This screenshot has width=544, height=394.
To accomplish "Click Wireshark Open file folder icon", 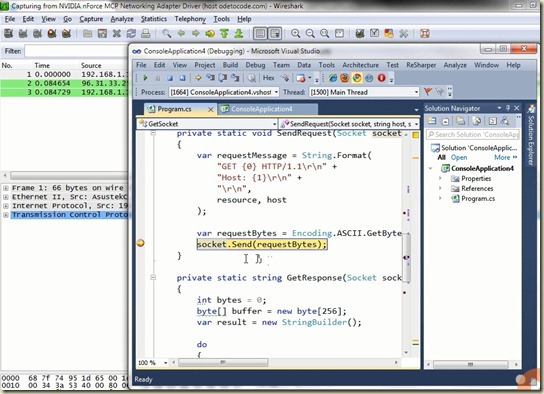I will pos(87,34).
